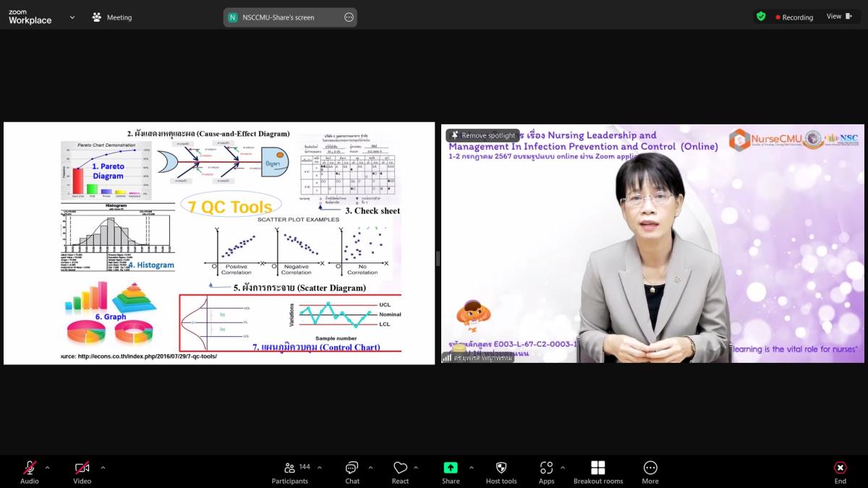This screenshot has width=868, height=488.
Task: Click the speaker's signal strength icon
Action: [x=447, y=357]
